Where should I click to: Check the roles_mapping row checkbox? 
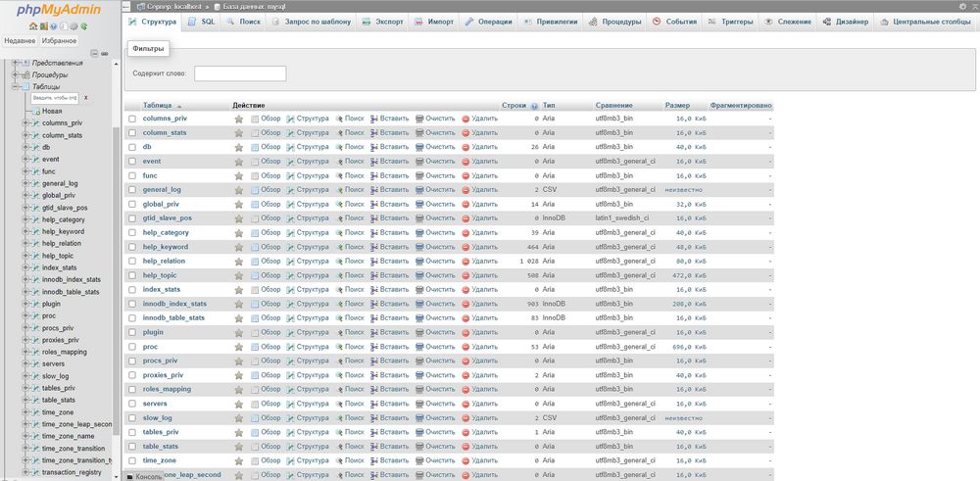[x=132, y=389]
